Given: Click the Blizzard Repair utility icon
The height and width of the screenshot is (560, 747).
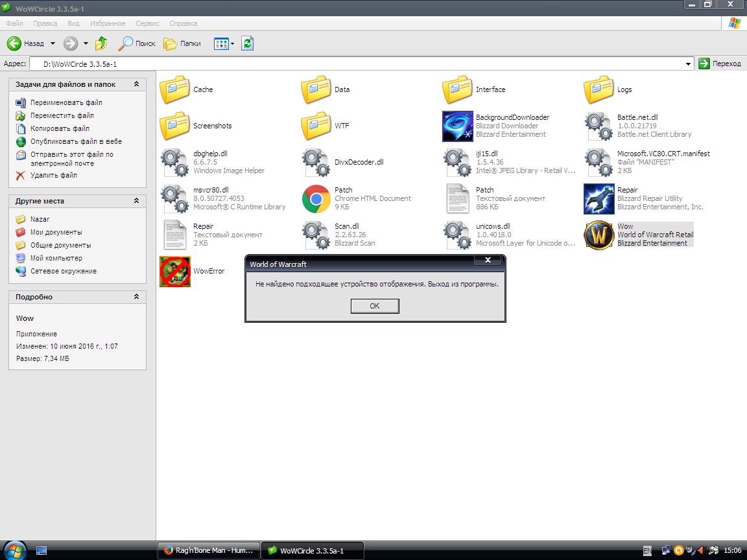Looking at the screenshot, I should [599, 198].
